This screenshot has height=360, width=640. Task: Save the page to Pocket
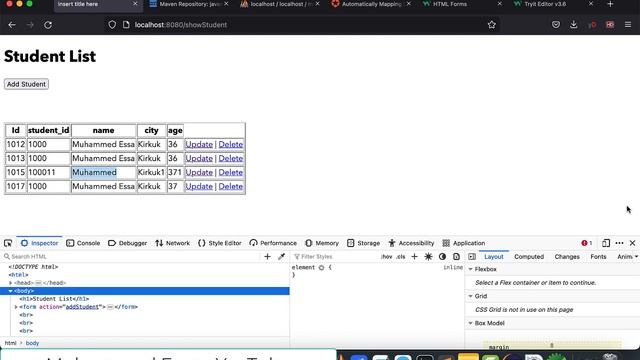[556, 25]
